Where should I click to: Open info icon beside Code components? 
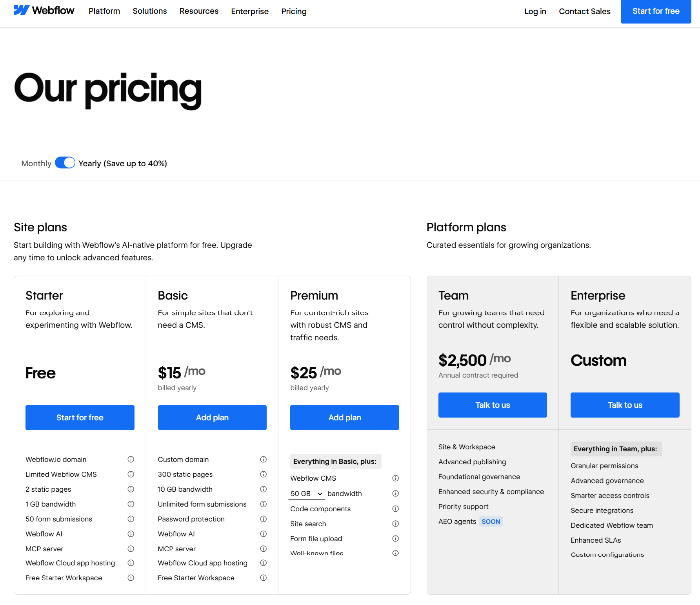[396, 509]
